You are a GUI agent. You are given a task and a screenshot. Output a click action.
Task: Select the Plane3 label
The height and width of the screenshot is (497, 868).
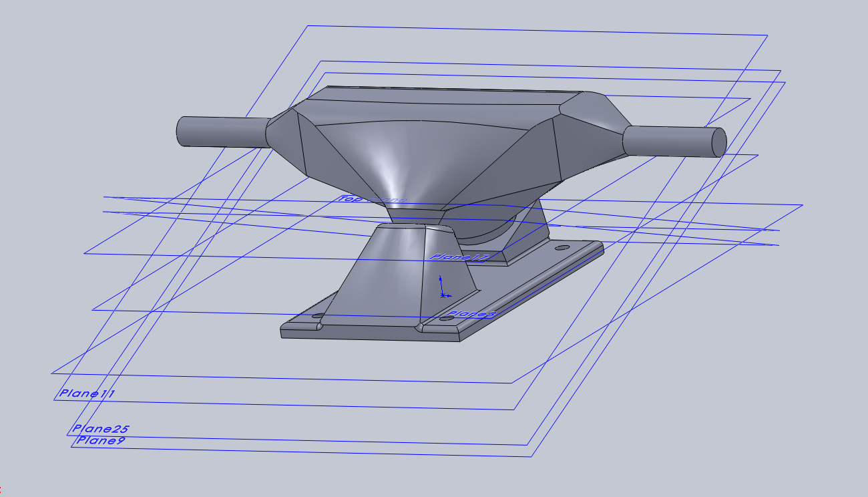(472, 314)
